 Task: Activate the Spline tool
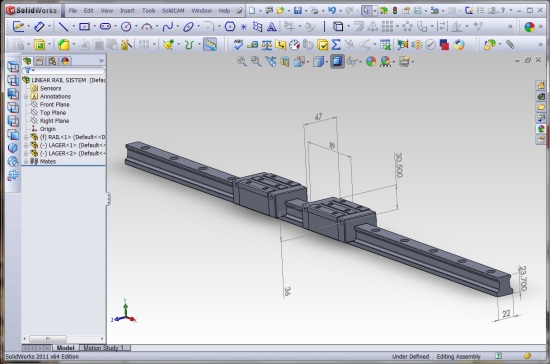168,27
